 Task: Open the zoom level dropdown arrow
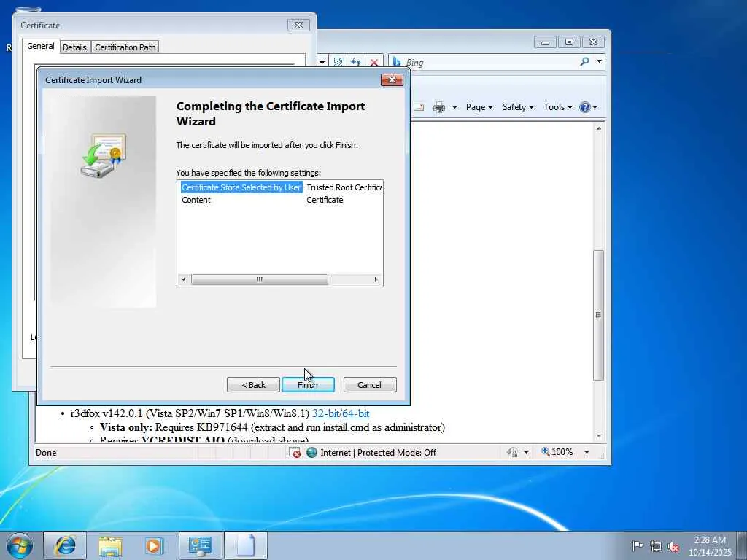(587, 452)
